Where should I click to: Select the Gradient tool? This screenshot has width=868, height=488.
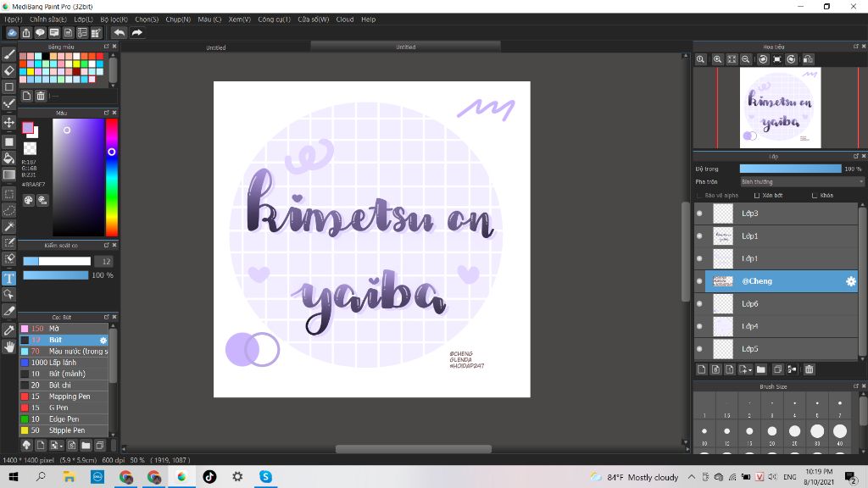coord(8,175)
